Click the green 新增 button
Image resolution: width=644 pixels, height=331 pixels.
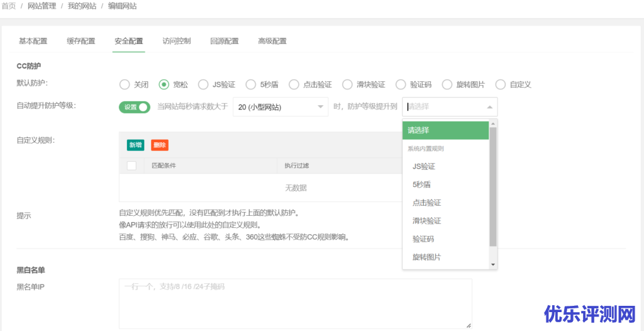point(135,145)
